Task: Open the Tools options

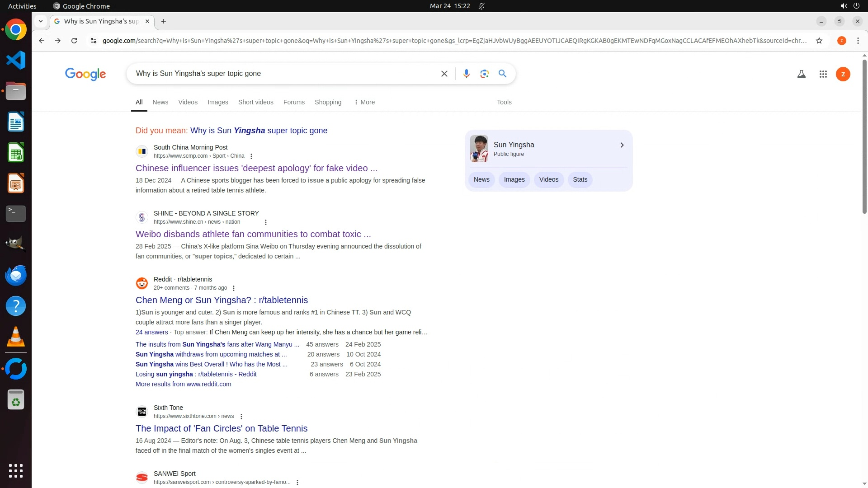Action: pyautogui.click(x=504, y=102)
